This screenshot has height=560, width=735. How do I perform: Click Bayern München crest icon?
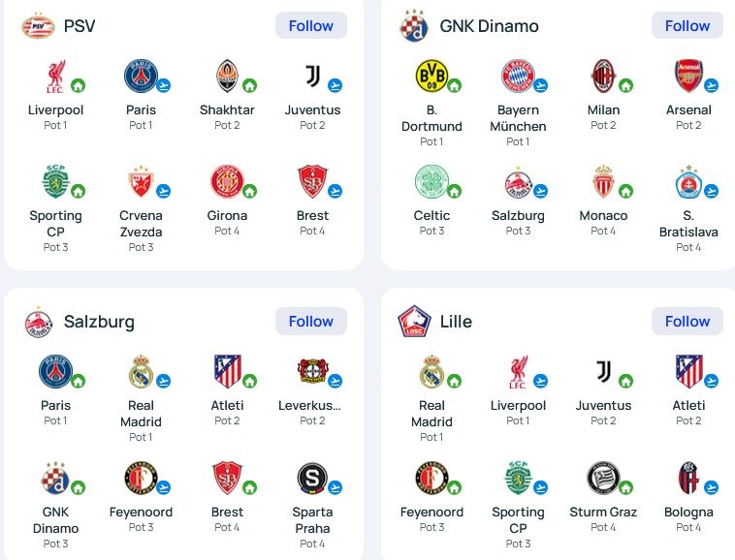[x=518, y=76]
